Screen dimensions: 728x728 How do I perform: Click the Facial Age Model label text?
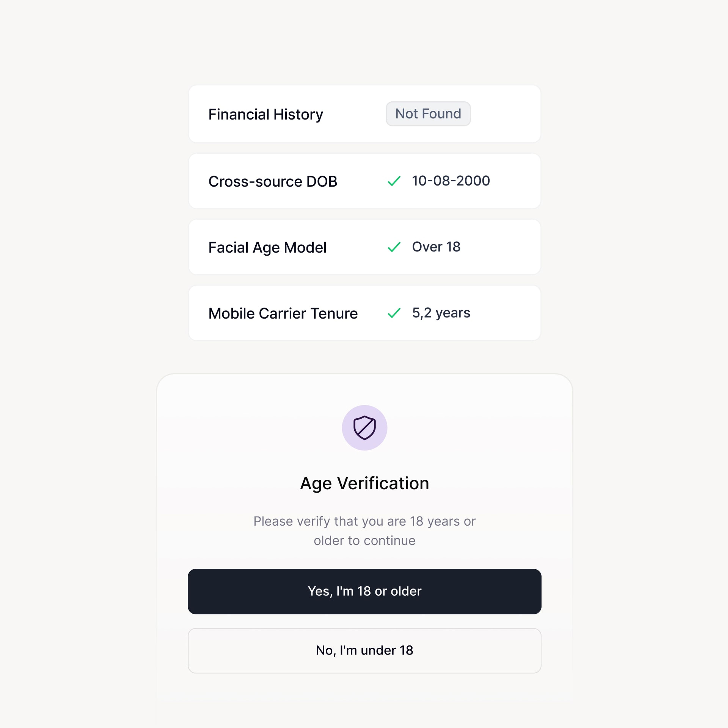(267, 248)
